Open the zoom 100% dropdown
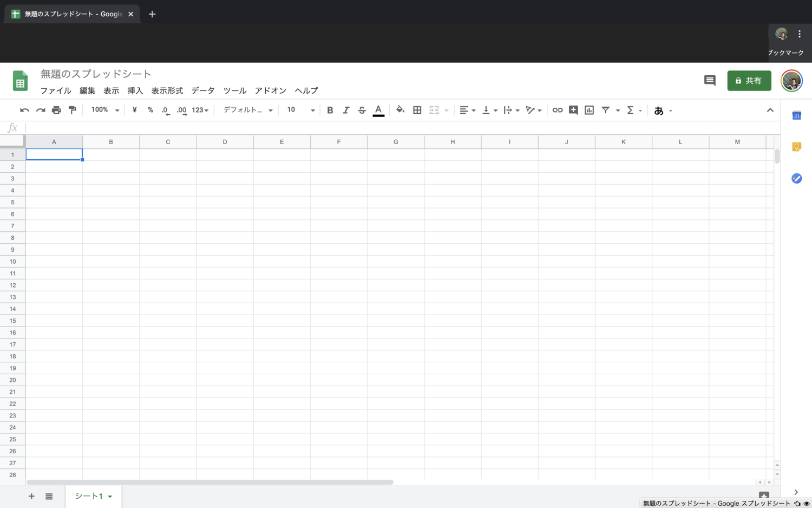 click(x=105, y=110)
